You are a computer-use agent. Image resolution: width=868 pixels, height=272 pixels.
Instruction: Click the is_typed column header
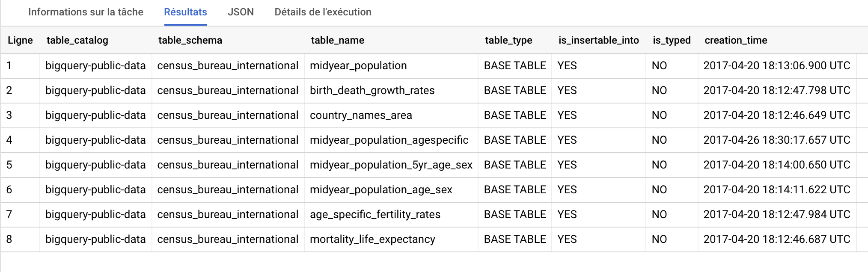point(672,40)
